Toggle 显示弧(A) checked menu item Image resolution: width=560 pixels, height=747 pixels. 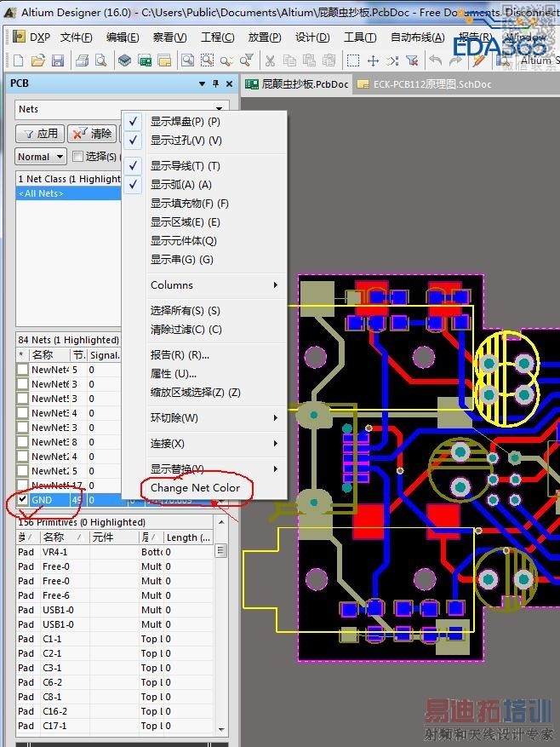tap(206, 184)
